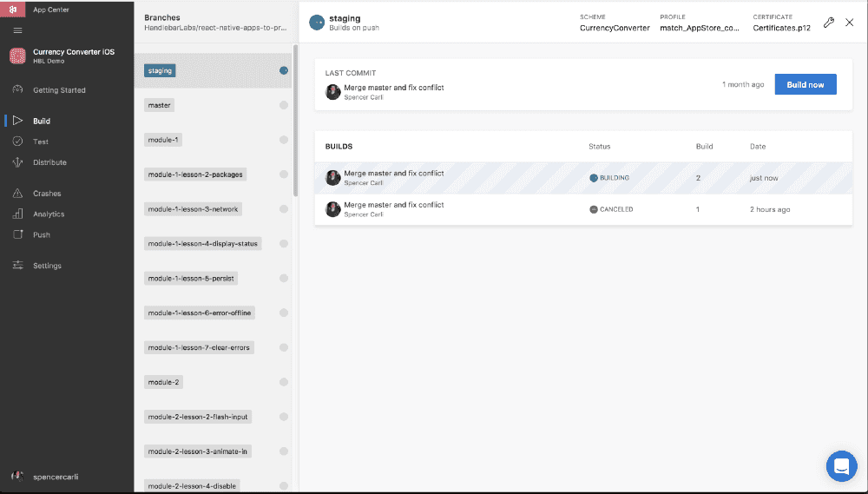868x494 pixels.
Task: Select the staging branch
Action: (x=160, y=70)
